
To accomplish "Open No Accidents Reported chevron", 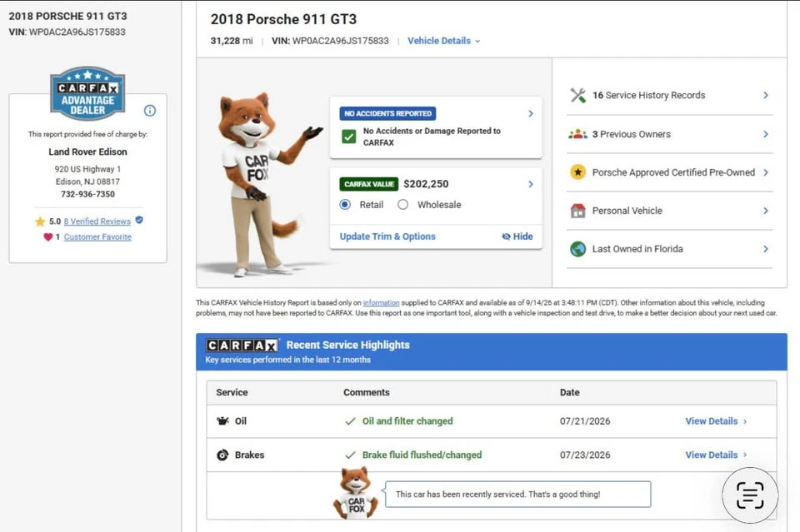I will pyautogui.click(x=531, y=113).
